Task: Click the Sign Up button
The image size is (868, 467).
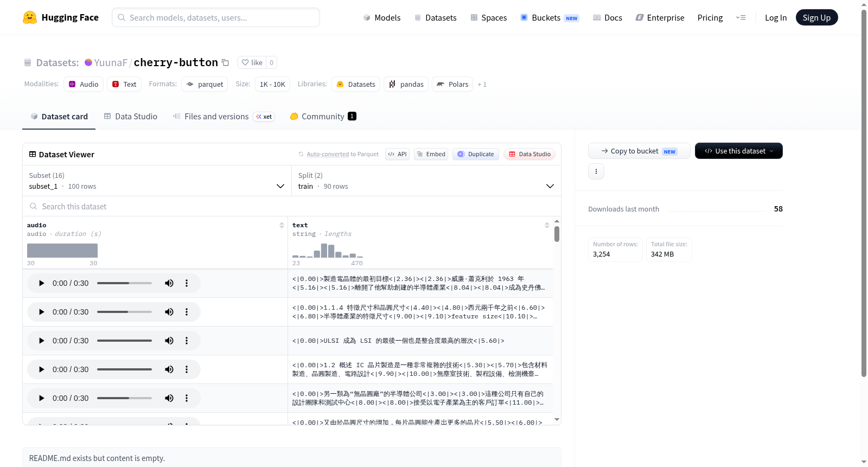Action: click(x=816, y=17)
